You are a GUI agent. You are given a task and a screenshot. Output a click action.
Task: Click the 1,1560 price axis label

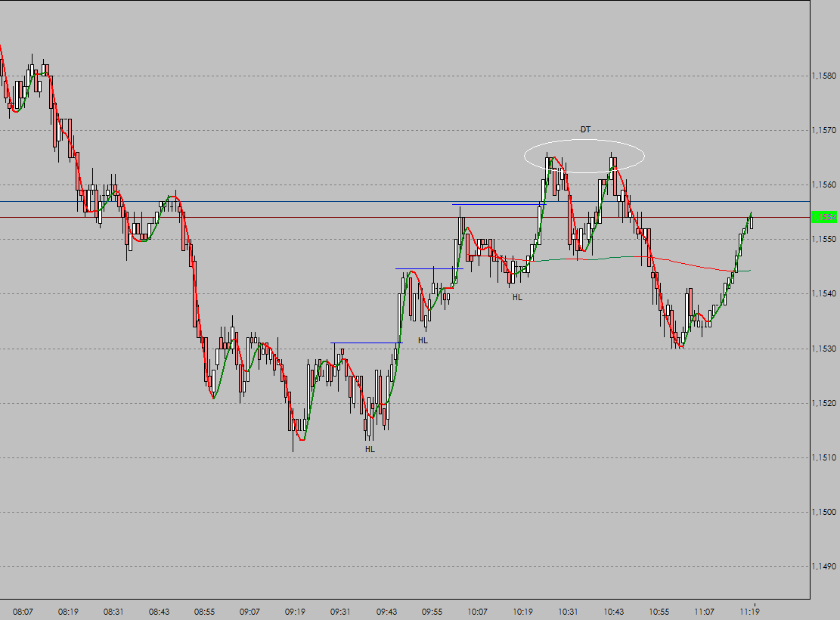[824, 185]
